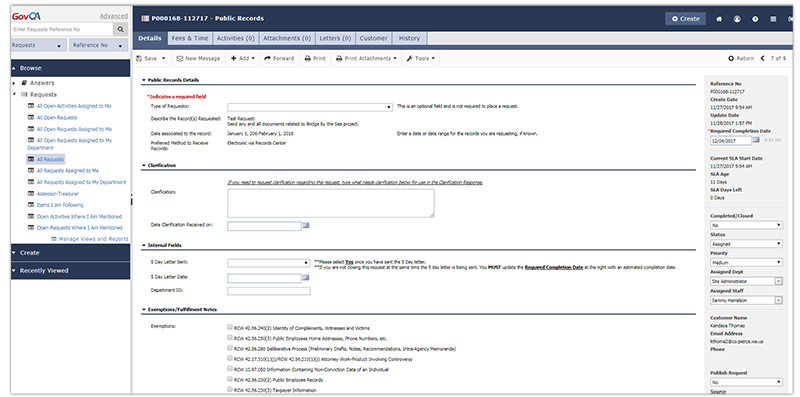Open All Open Activities Assigned to Me

[x=74, y=106]
